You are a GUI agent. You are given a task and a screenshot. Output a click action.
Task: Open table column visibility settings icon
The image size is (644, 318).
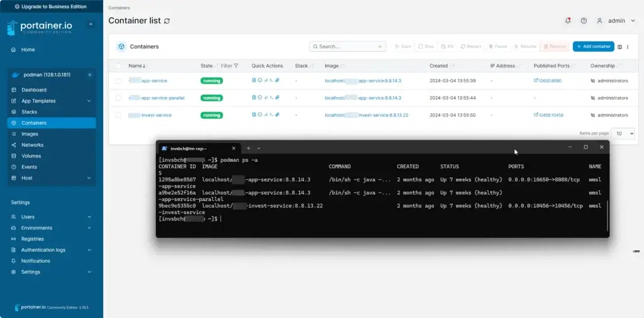(619, 47)
